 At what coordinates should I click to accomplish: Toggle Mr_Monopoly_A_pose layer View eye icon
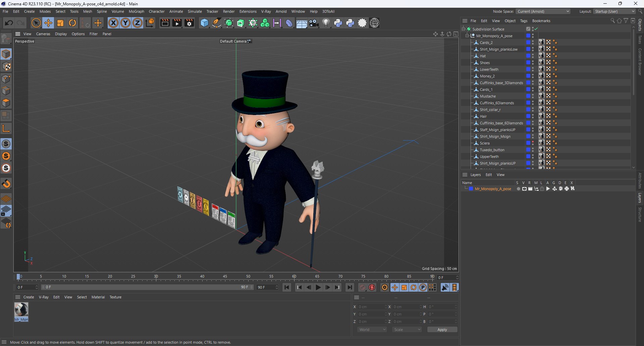click(x=524, y=189)
